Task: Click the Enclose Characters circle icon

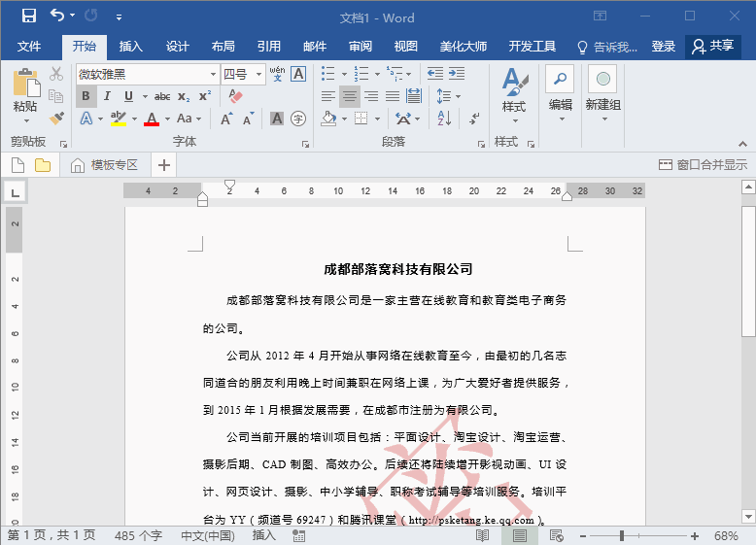Action: click(x=298, y=119)
